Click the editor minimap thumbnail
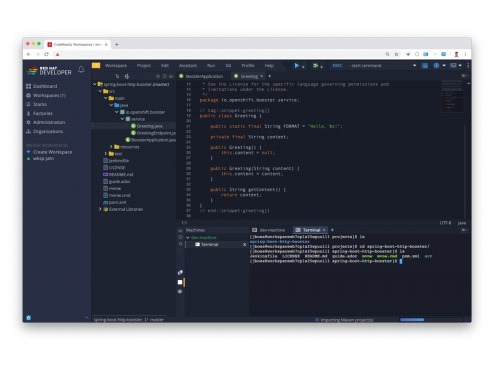Viewport: 492px width, 369px height. pyautogui.click(x=452, y=97)
